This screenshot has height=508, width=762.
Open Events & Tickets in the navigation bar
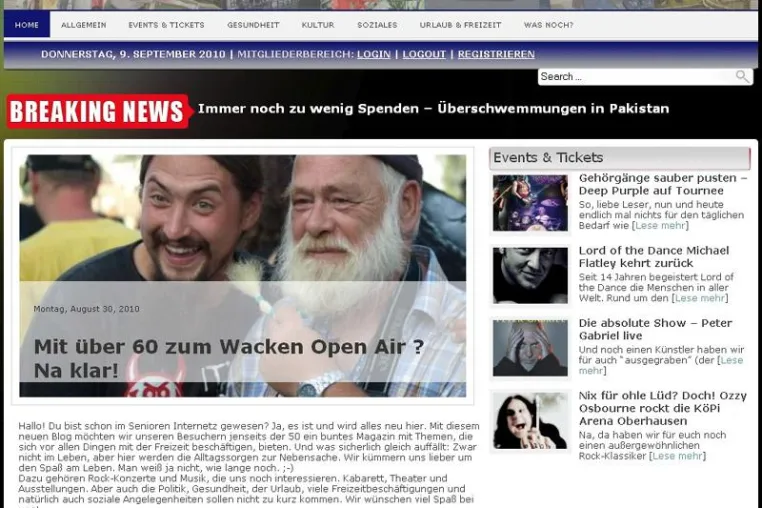click(x=166, y=25)
